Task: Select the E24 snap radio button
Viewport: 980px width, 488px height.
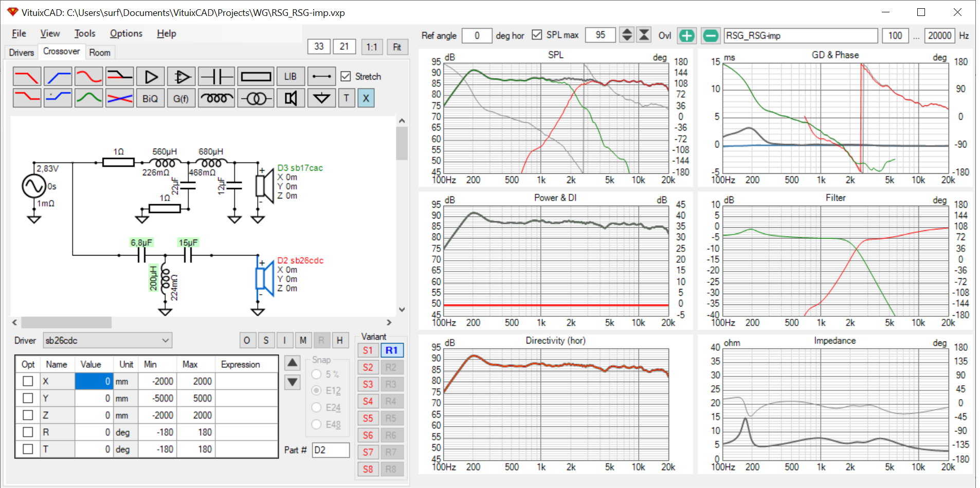Action: pyautogui.click(x=317, y=408)
